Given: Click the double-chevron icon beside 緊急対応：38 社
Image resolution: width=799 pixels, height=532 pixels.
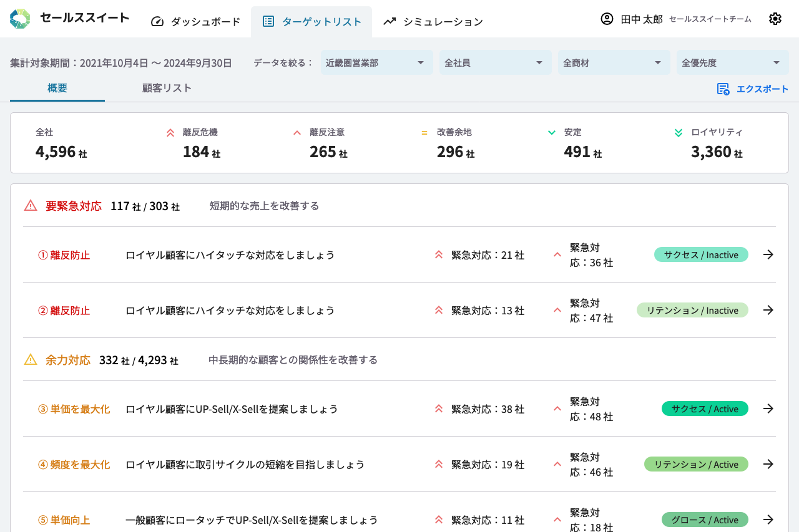Looking at the screenshot, I should [x=439, y=409].
